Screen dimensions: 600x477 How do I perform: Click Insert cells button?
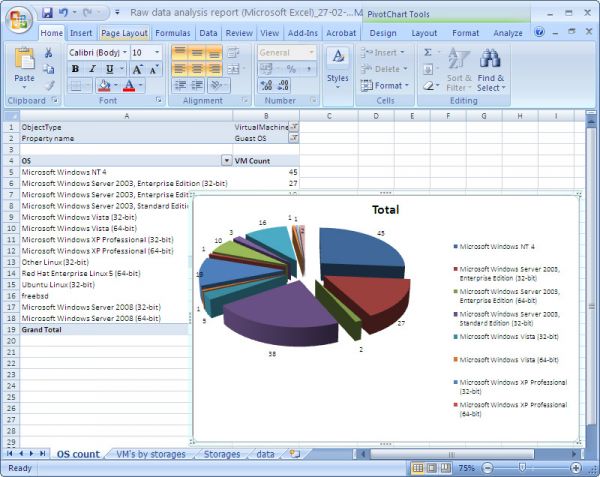point(383,52)
